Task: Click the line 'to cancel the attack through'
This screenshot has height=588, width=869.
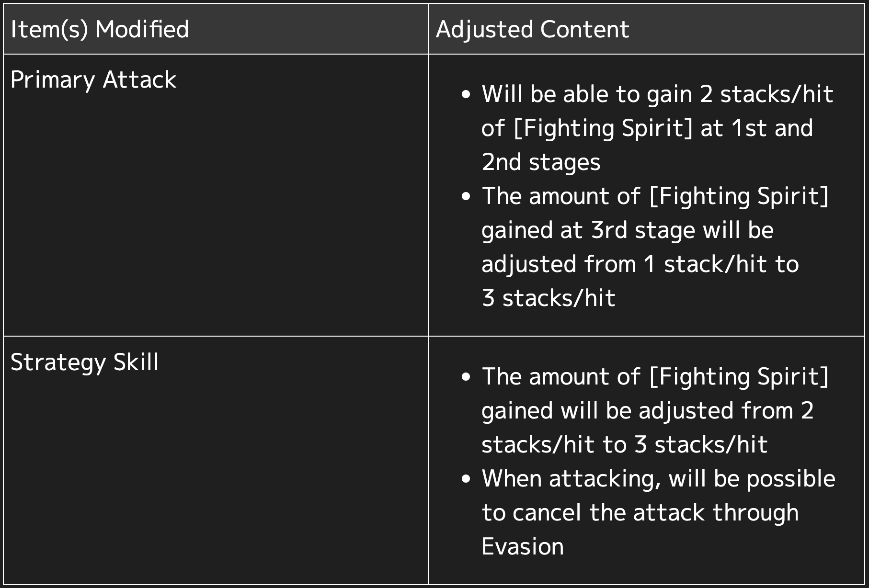Action: click(x=640, y=512)
